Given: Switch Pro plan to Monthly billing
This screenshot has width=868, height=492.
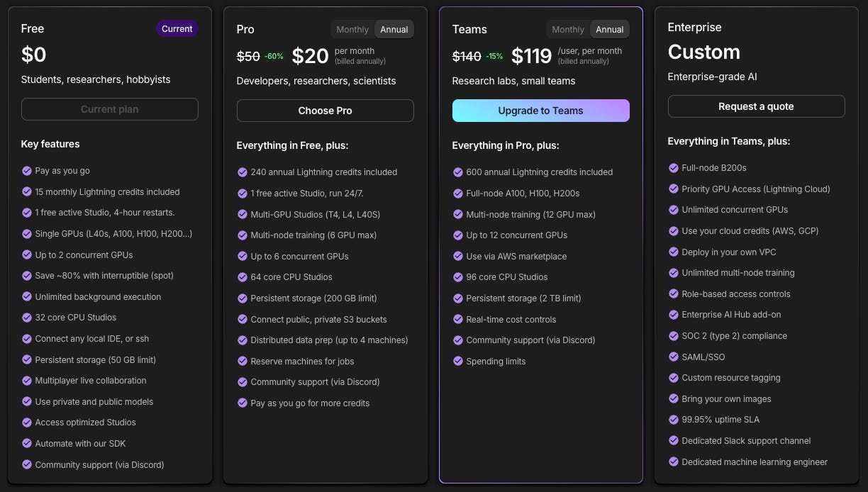Looking at the screenshot, I should [352, 29].
